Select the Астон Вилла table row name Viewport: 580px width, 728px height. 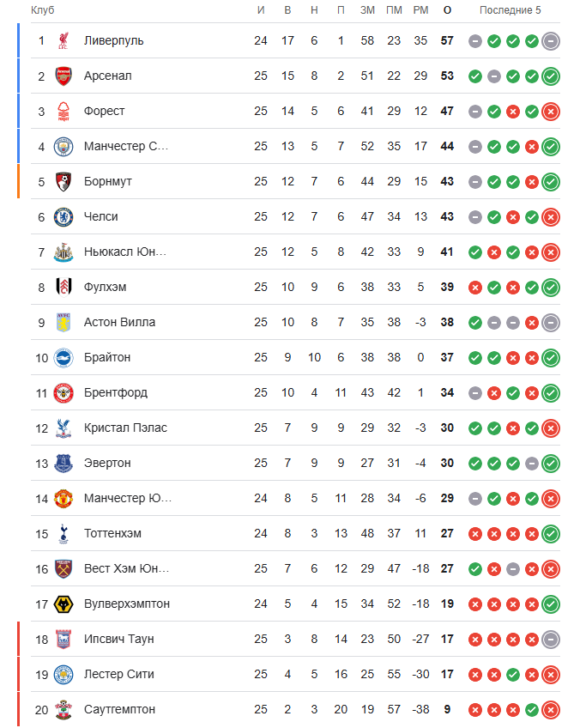pos(120,322)
